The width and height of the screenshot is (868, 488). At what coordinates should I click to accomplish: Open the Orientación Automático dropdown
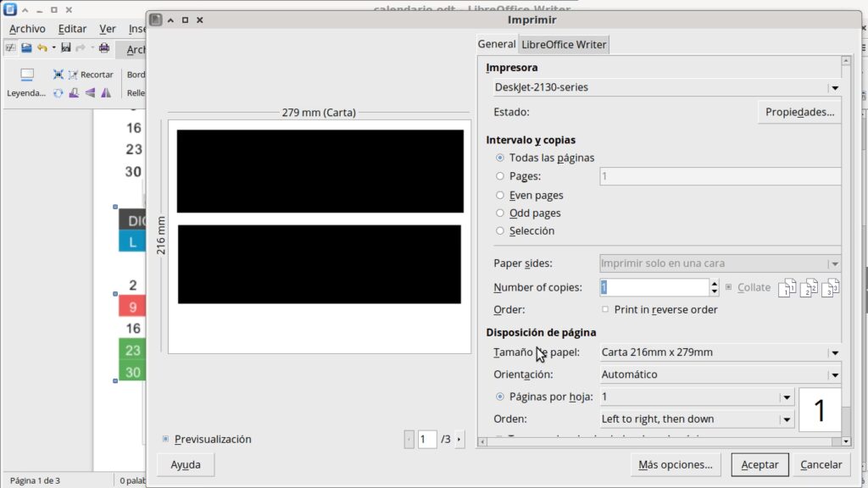pos(834,374)
